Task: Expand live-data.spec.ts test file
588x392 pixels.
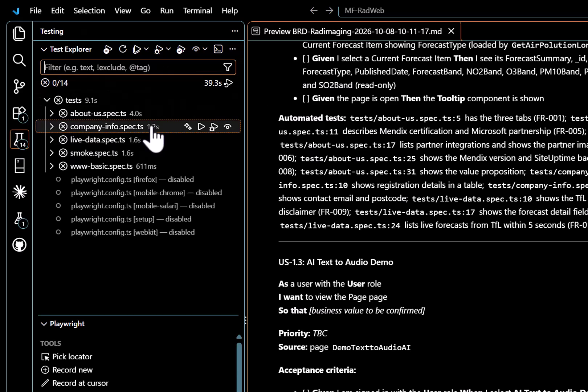Action: point(52,140)
